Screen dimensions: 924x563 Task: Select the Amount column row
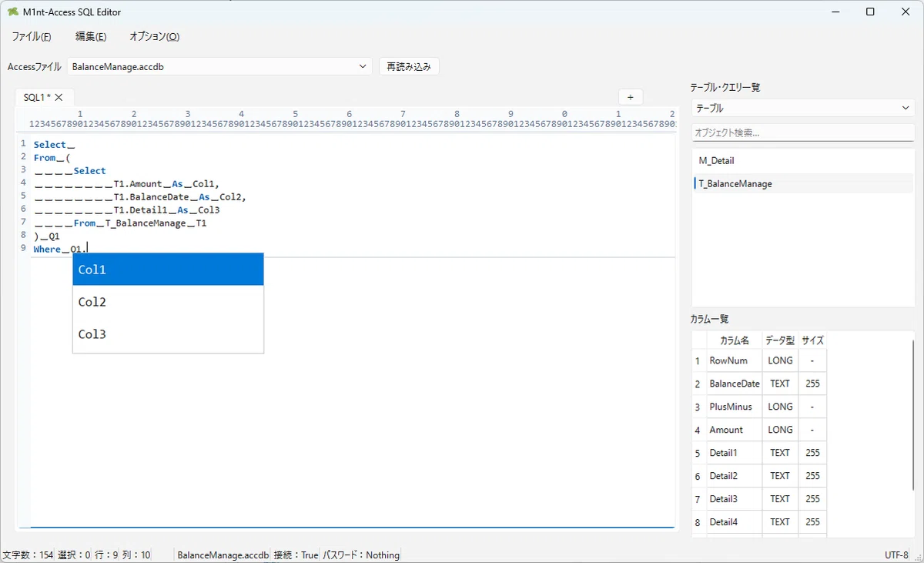click(759, 430)
